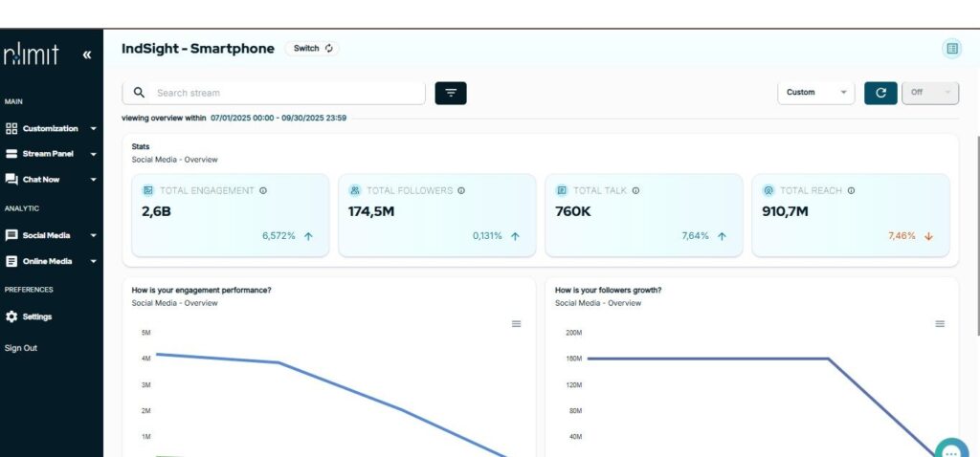This screenshot has width=980, height=457.
Task: Click the Total Talk card icon
Action: (x=562, y=190)
